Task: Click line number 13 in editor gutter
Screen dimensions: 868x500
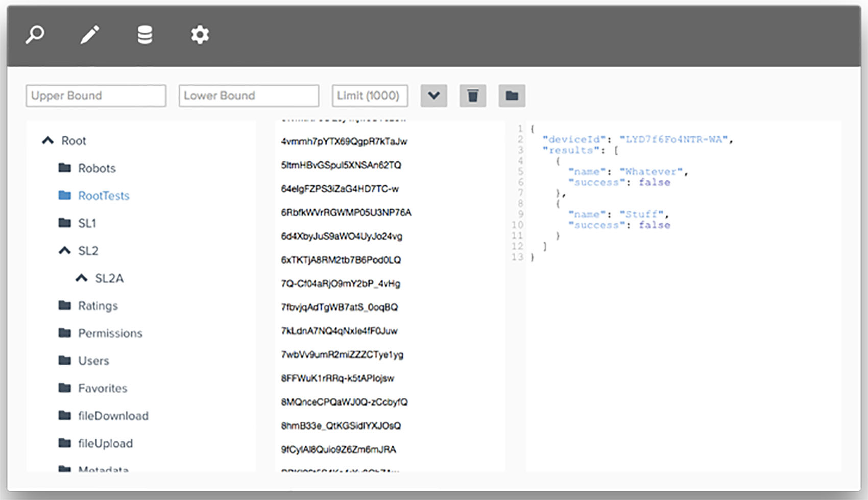Action: (x=518, y=257)
